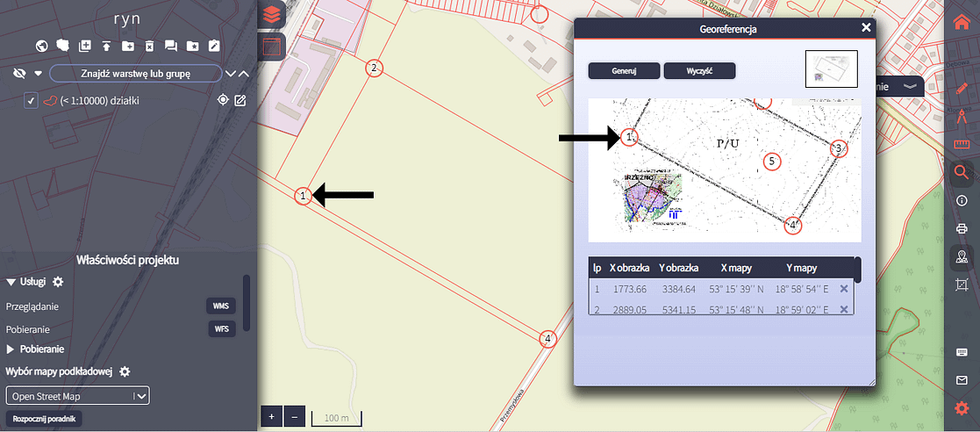
Task: Open the magnifier search tool
Action: pos(962,172)
